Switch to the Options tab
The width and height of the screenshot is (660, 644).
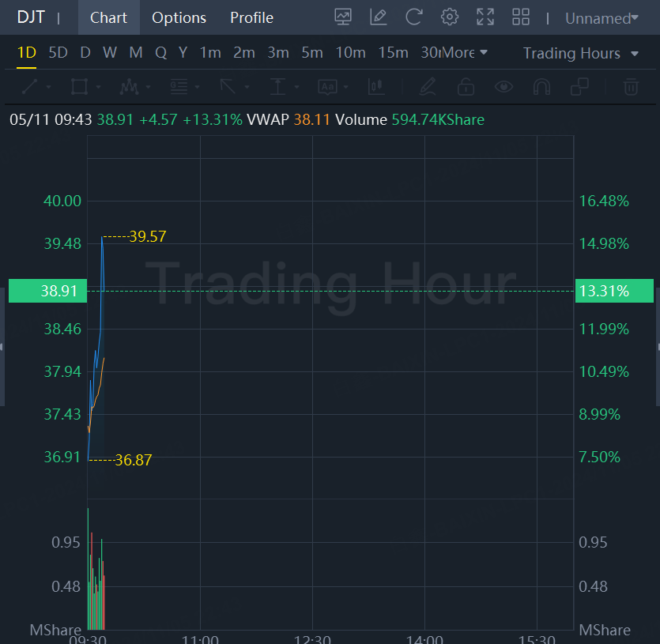pos(179,17)
